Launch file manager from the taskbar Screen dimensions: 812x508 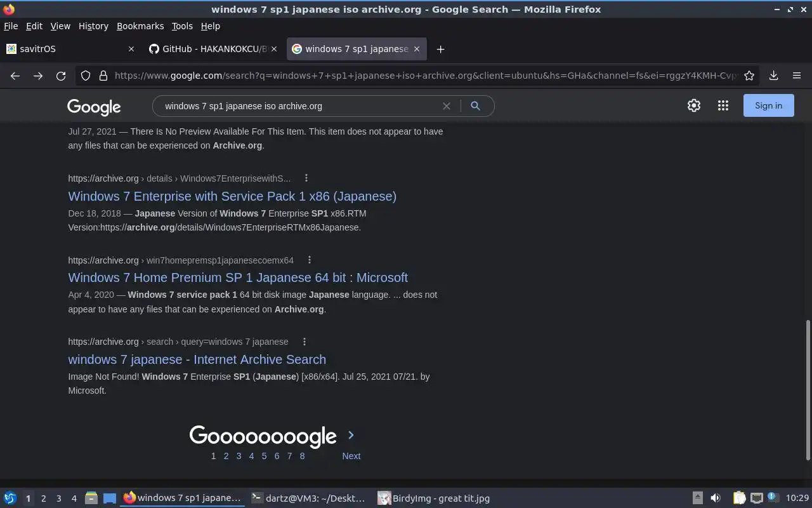click(91, 498)
